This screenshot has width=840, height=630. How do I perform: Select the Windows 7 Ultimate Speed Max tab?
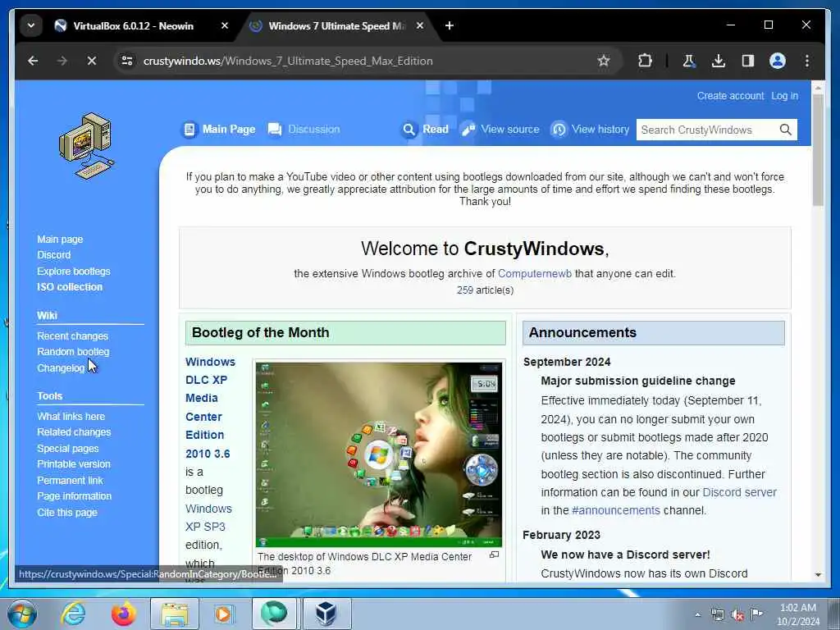point(337,25)
